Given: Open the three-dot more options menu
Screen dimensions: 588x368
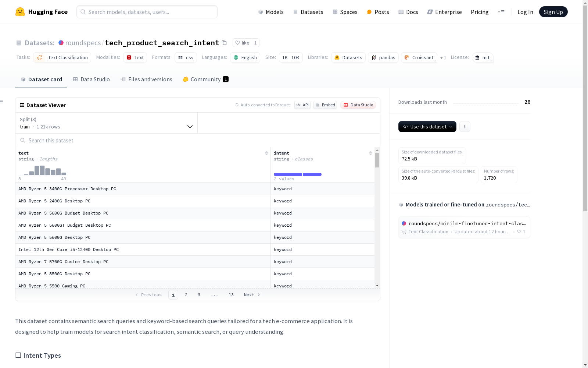Looking at the screenshot, I should point(465,127).
